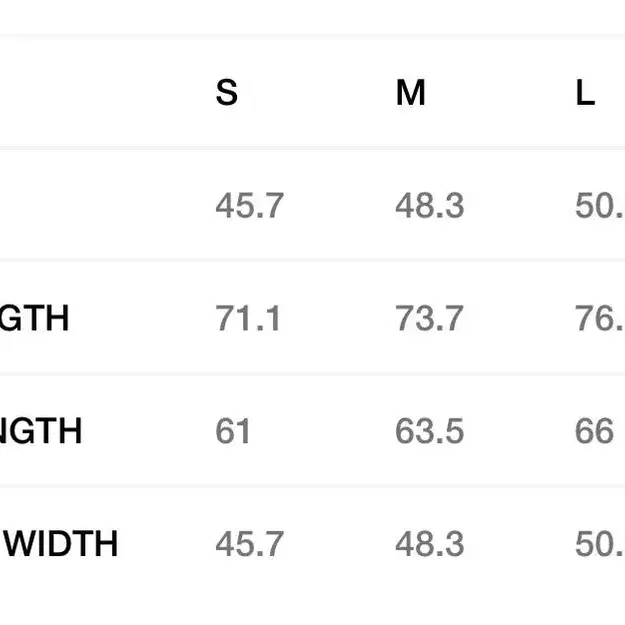This screenshot has height=625, width=625.
Task: Click the M size column header
Action: click(411, 92)
